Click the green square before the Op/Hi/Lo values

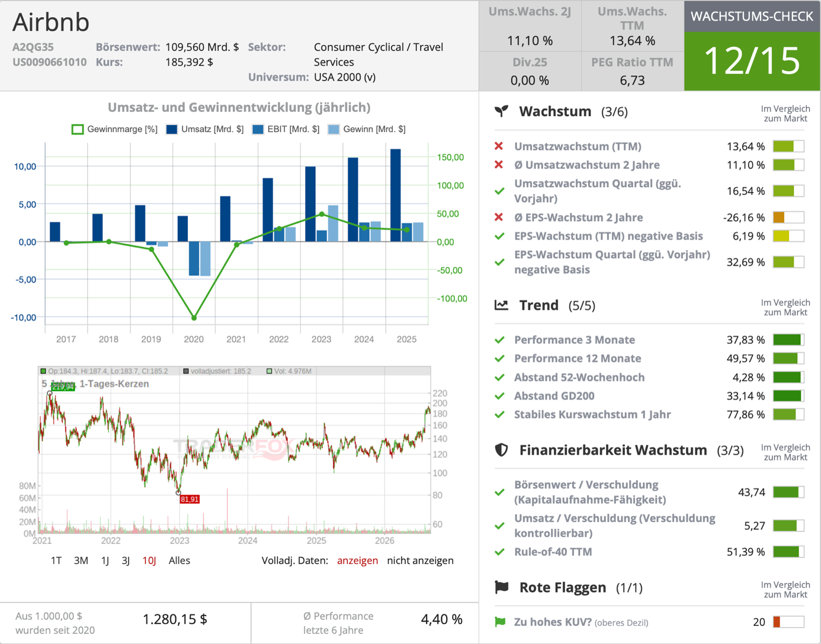tap(43, 371)
